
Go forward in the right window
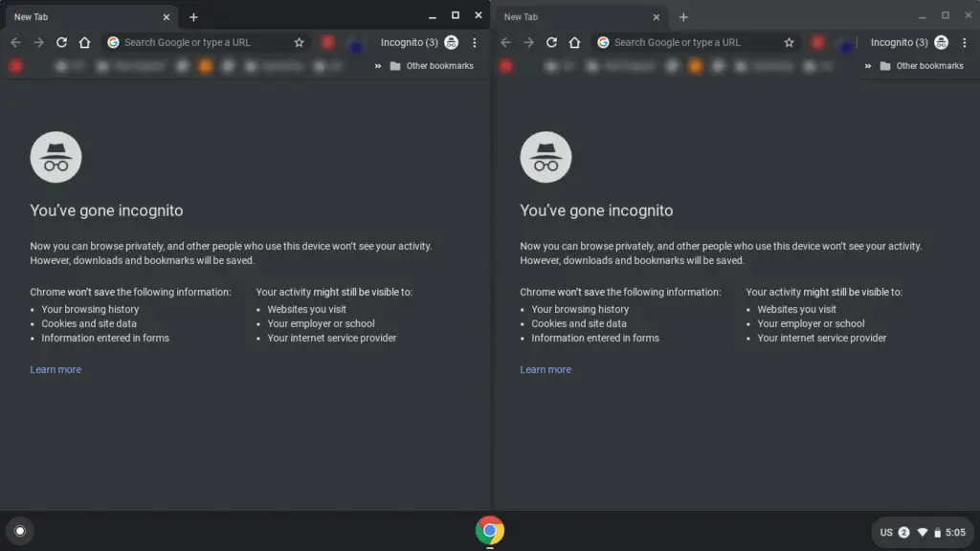click(x=528, y=42)
